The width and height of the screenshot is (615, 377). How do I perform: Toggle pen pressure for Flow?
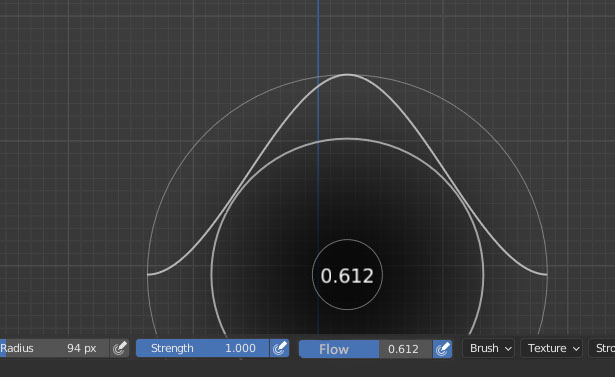coord(442,349)
